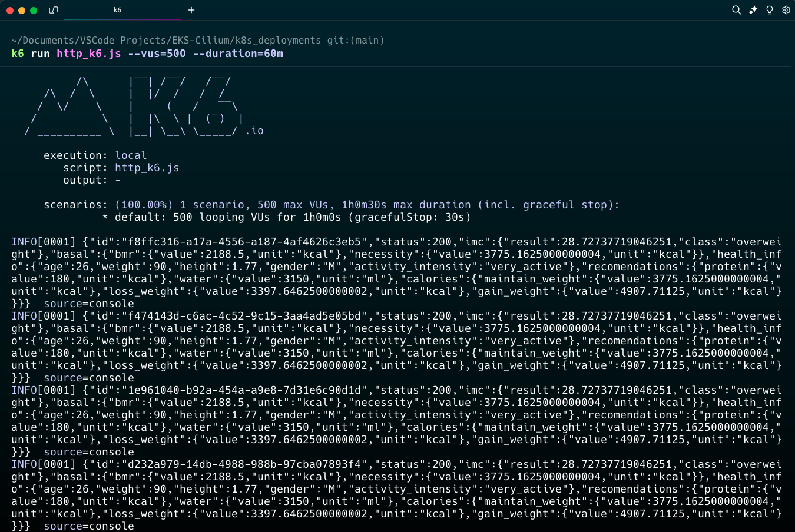Click the working directory path ending in k8s_deployments
The height and width of the screenshot is (532, 795).
tap(166, 41)
